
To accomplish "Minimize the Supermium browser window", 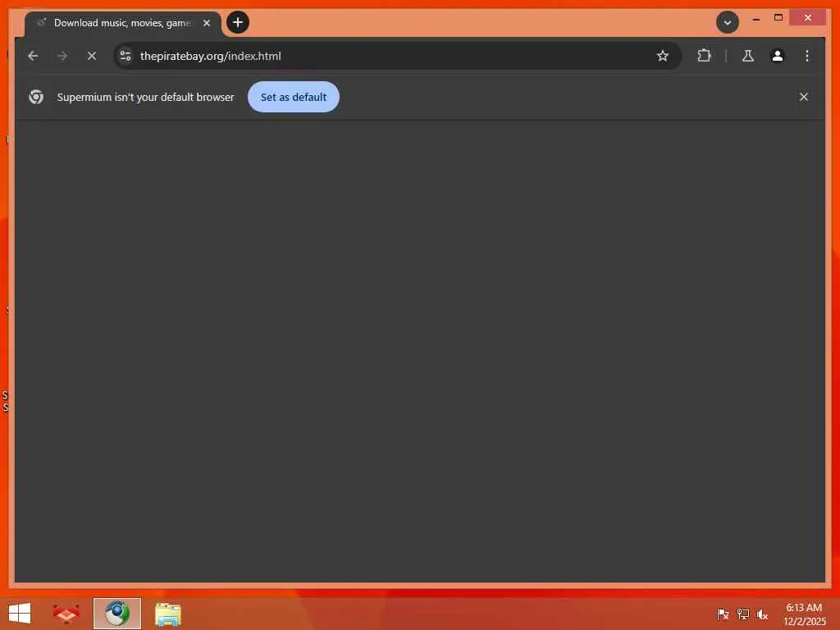I will pos(756,18).
